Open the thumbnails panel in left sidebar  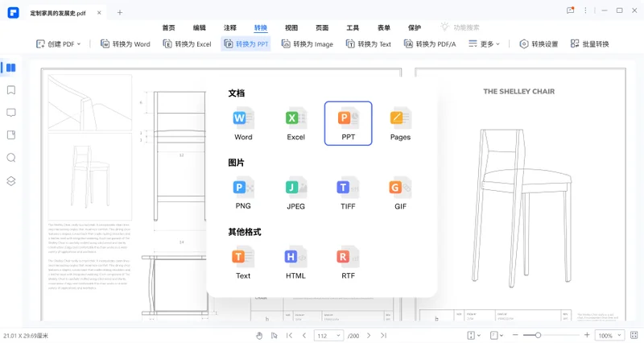[11, 68]
